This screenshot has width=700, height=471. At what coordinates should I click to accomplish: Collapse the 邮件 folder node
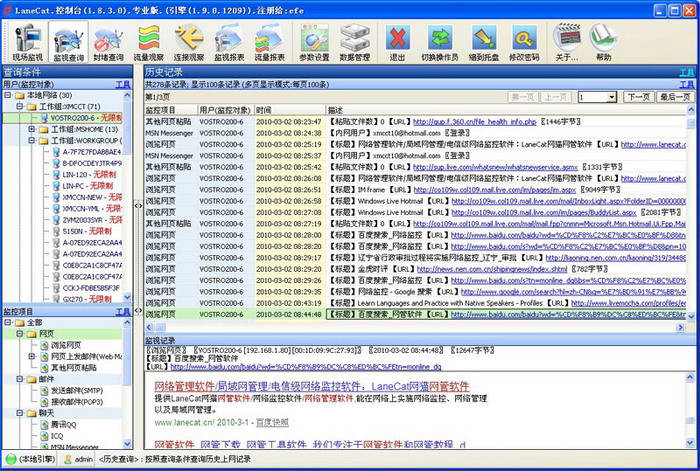pyautogui.click(x=20, y=379)
